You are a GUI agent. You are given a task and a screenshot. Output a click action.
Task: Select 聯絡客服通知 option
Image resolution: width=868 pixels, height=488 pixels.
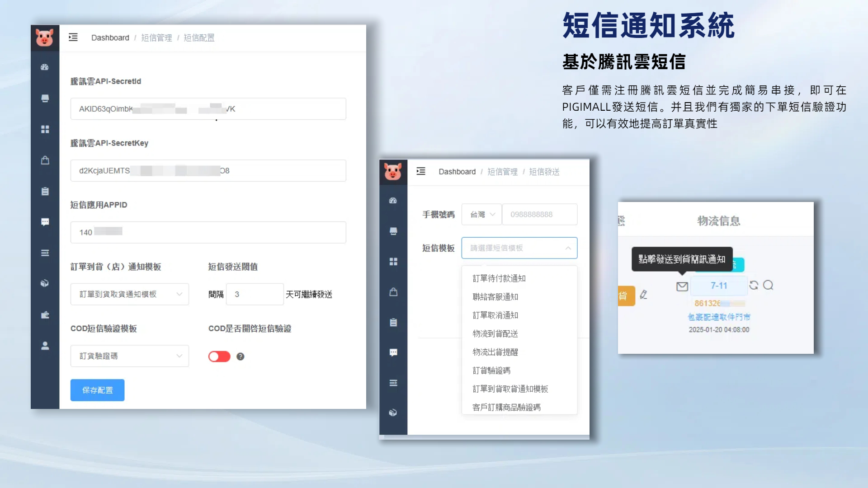coord(519,297)
